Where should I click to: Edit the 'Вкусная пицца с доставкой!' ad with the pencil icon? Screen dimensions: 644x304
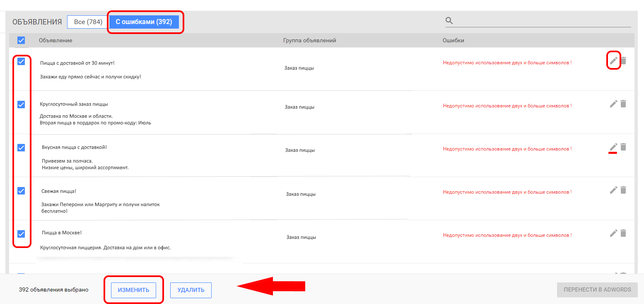click(x=614, y=147)
